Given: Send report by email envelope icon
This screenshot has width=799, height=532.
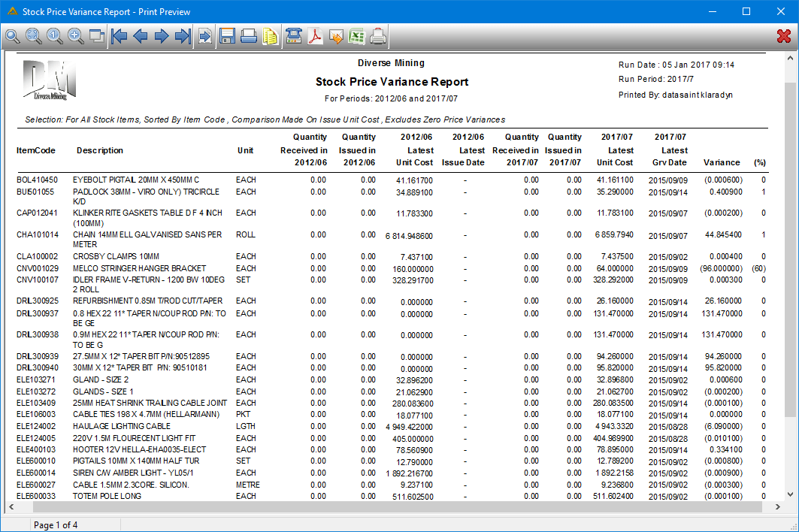Looking at the screenshot, I should pyautogui.click(x=336, y=36).
